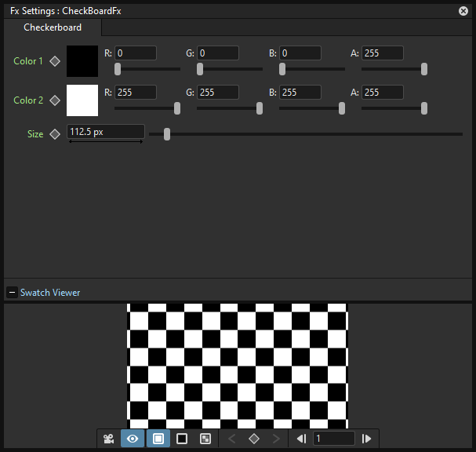Click Color 1 green slider handle
The image size is (476, 452).
click(200, 69)
